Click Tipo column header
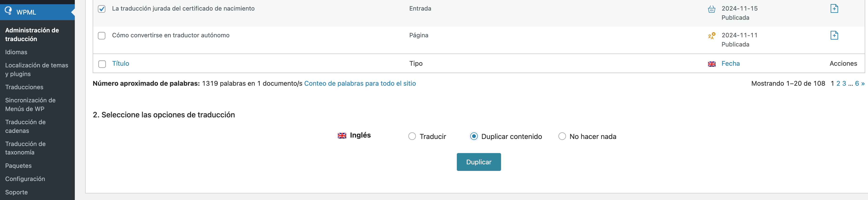The height and width of the screenshot is (200, 868). (x=416, y=64)
